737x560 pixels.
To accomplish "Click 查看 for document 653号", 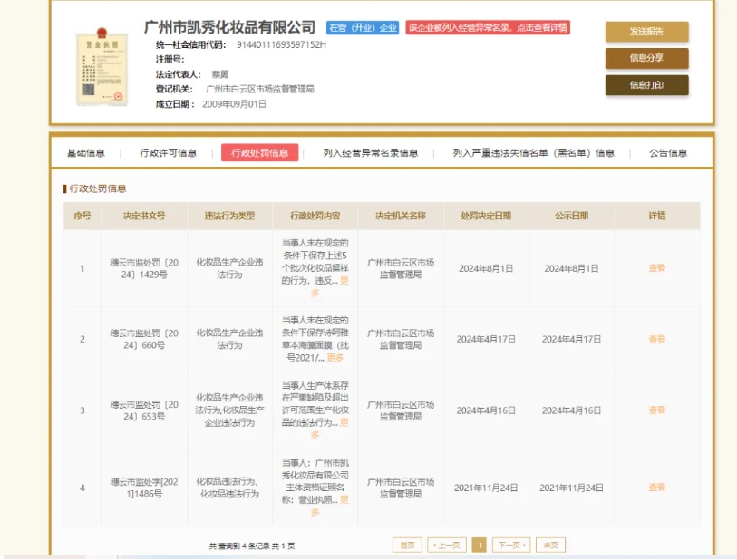I will click(657, 410).
